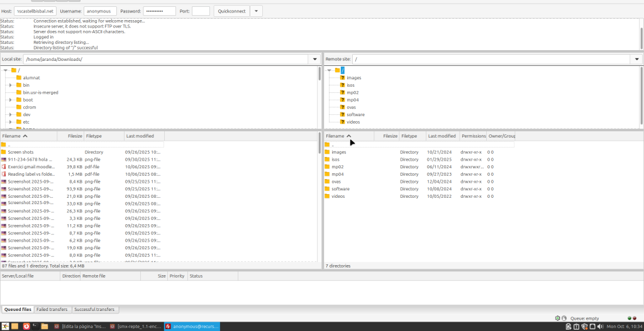The width and height of the screenshot is (644, 331).
Task: Open the Local site path dropdown
Action: pos(314,59)
